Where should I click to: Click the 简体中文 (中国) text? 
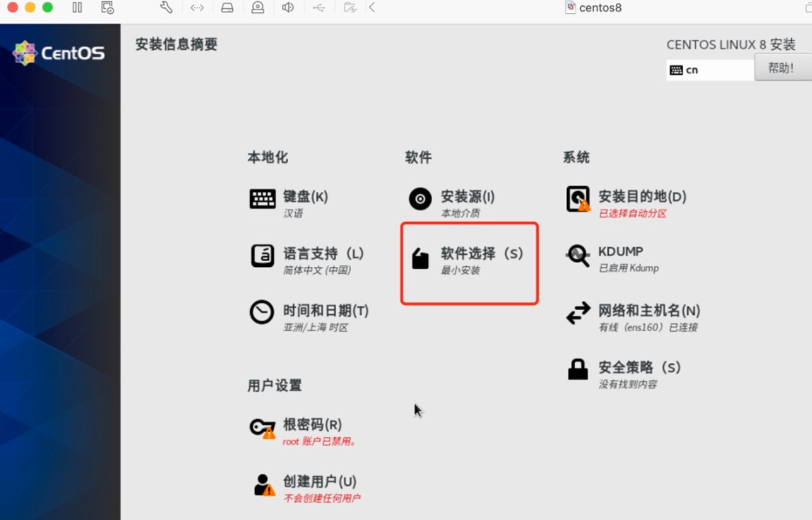tap(317, 270)
